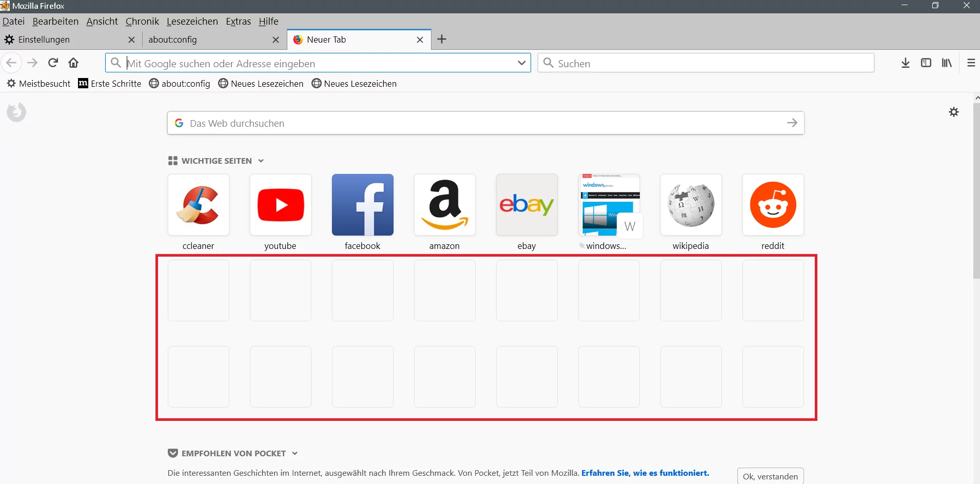The width and height of the screenshot is (980, 484).
Task: Open the Chronik menu
Action: [x=142, y=21]
